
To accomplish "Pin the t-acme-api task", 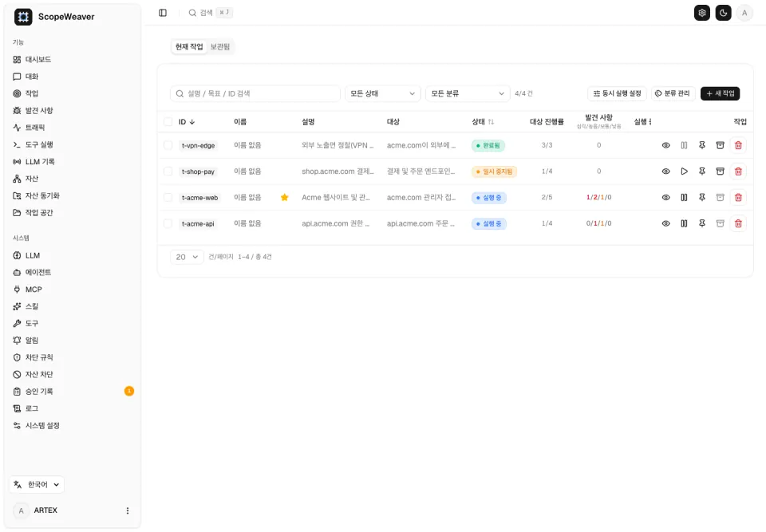I will 702,223.
